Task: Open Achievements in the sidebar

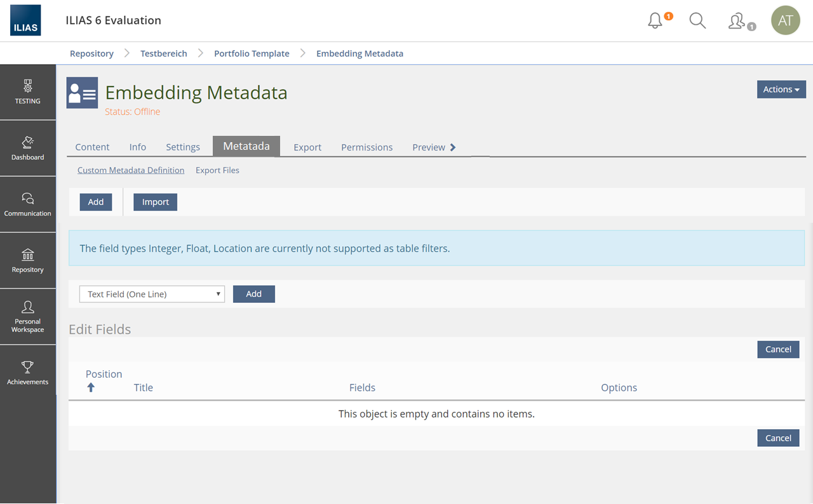Action: click(28, 373)
